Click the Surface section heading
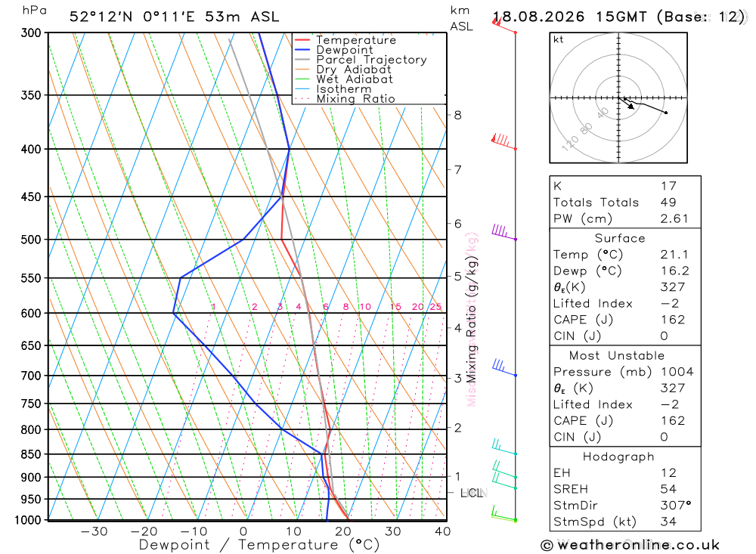Image resolution: width=756 pixels, height=554 pixels. pyautogui.click(x=620, y=238)
